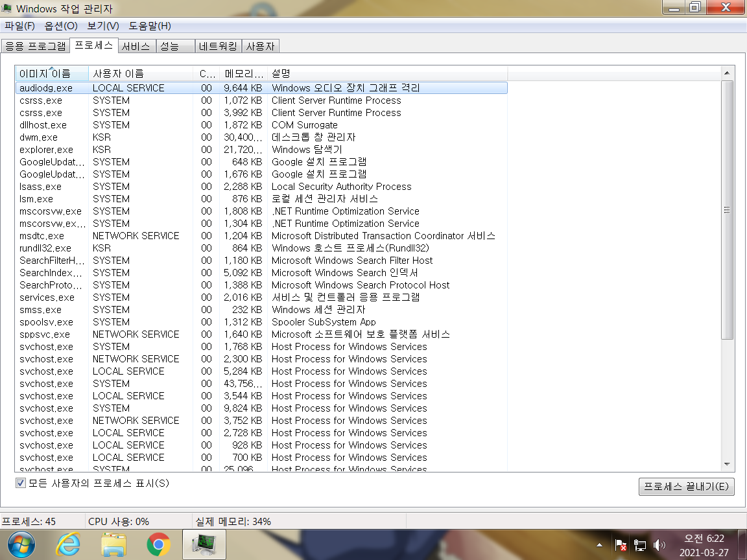Click Task Manager title bar icon
Image resolution: width=747 pixels, height=560 pixels.
[x=6, y=8]
